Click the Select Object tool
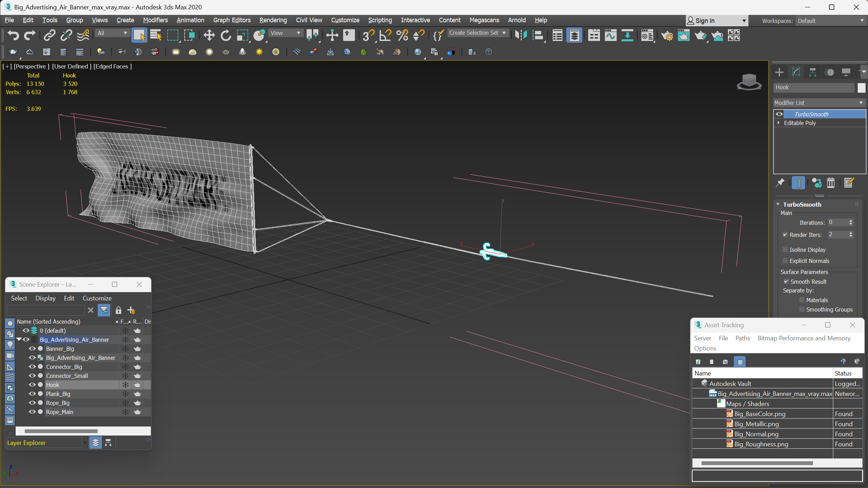Viewport: 868px width, 488px height. (x=139, y=36)
